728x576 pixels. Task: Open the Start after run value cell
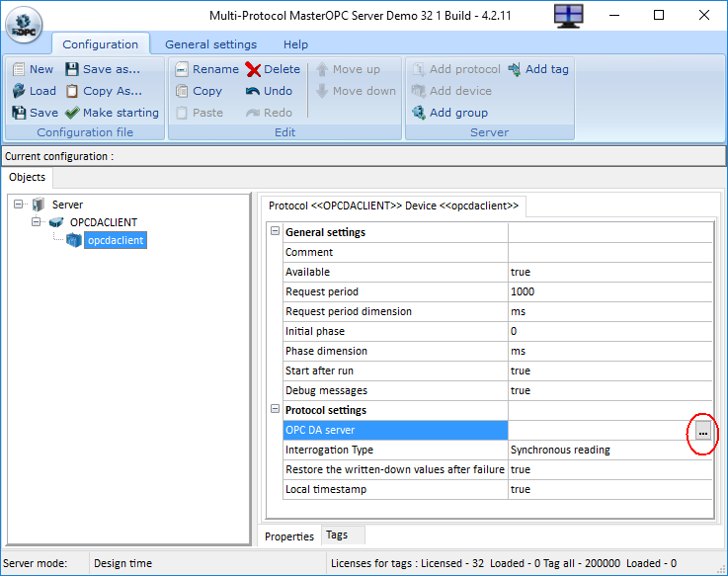click(610, 371)
